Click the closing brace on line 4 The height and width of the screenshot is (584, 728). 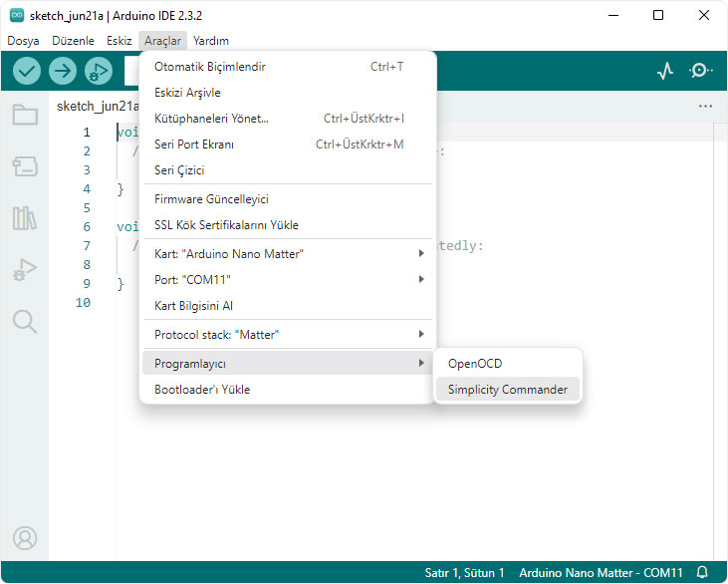121,189
